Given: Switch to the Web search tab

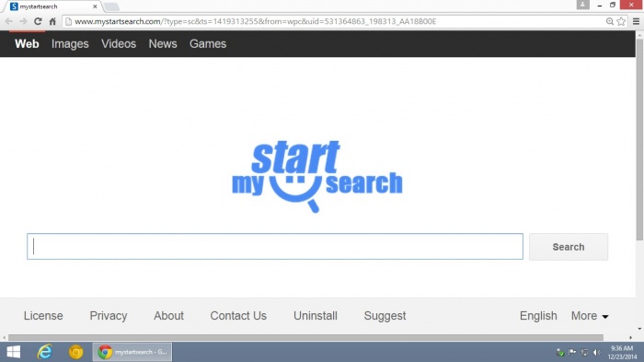Looking at the screenshot, I should point(27,43).
